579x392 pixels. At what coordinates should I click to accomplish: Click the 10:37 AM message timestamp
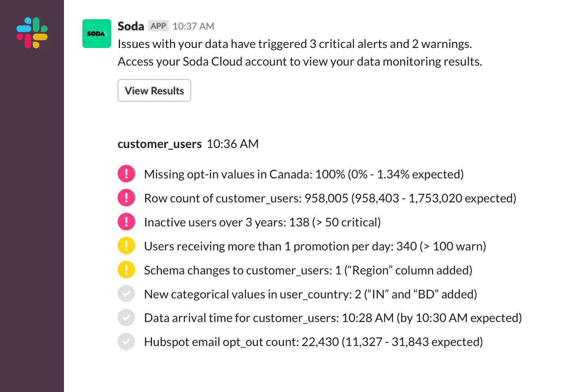click(194, 26)
